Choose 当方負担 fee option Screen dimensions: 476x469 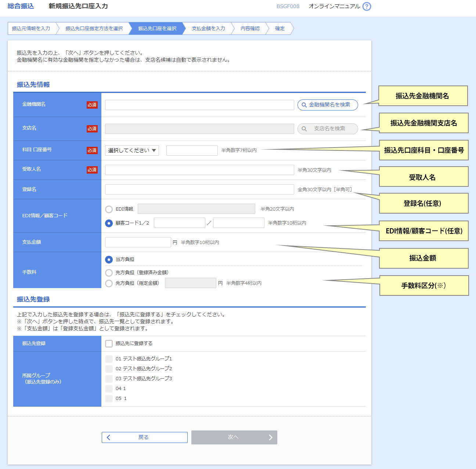(109, 259)
